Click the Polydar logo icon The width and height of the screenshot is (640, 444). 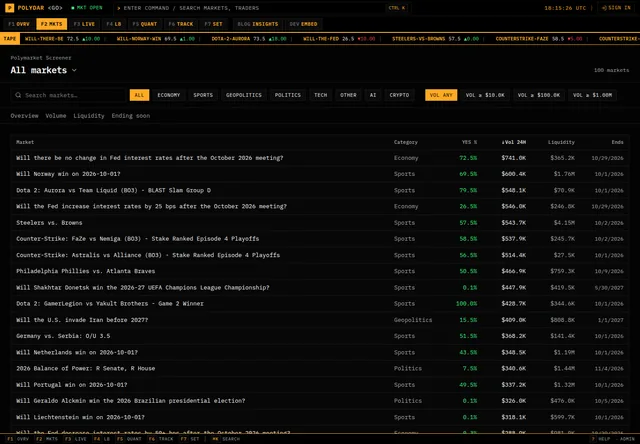9,8
